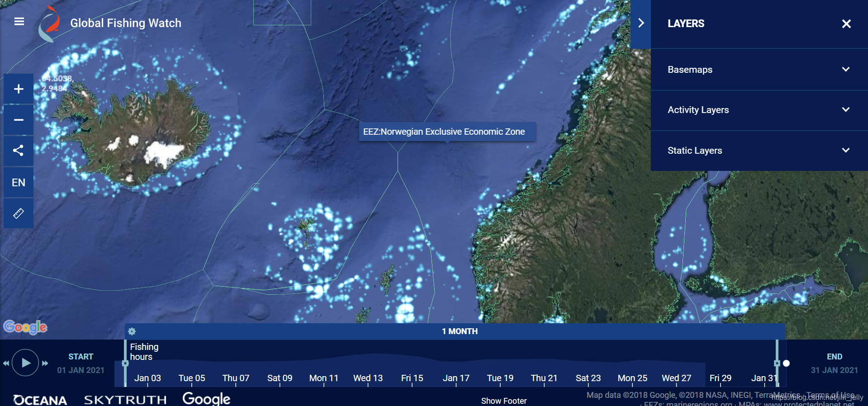Click Jan 03 on the timeline

(x=147, y=378)
